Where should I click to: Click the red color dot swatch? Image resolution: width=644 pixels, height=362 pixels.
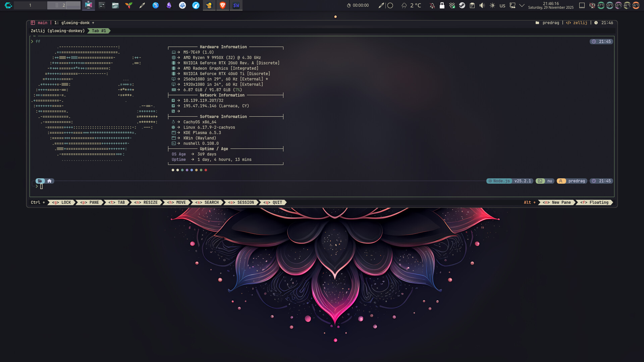[206, 170]
